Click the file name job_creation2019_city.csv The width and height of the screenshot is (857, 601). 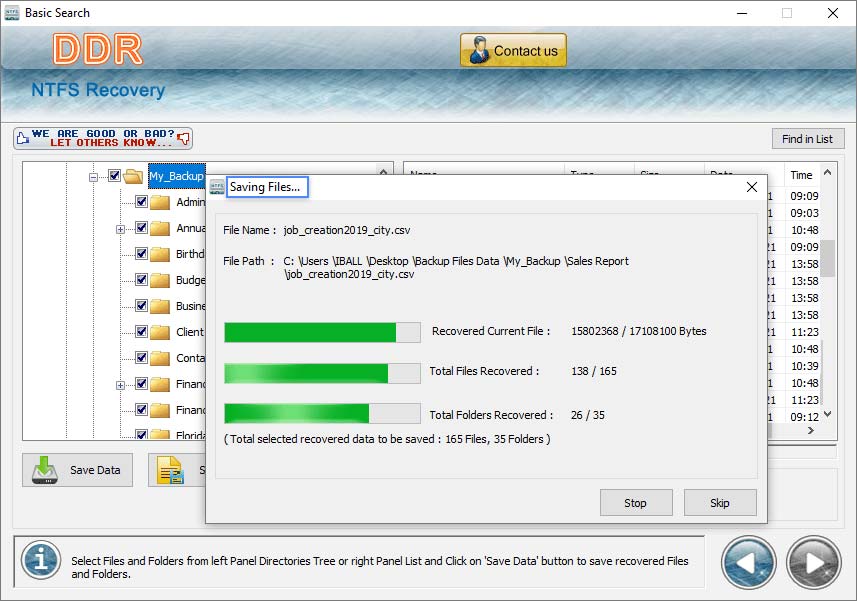pos(347,230)
